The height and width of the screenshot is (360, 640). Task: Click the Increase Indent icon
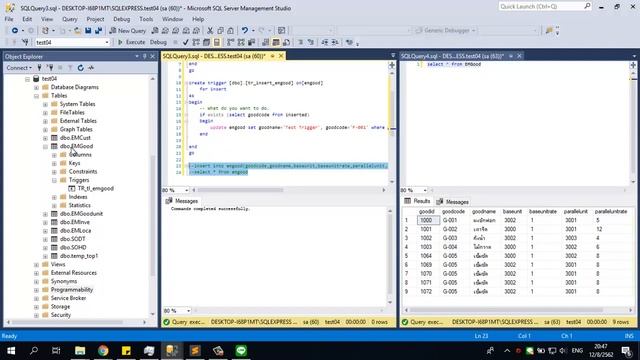tap(335, 42)
